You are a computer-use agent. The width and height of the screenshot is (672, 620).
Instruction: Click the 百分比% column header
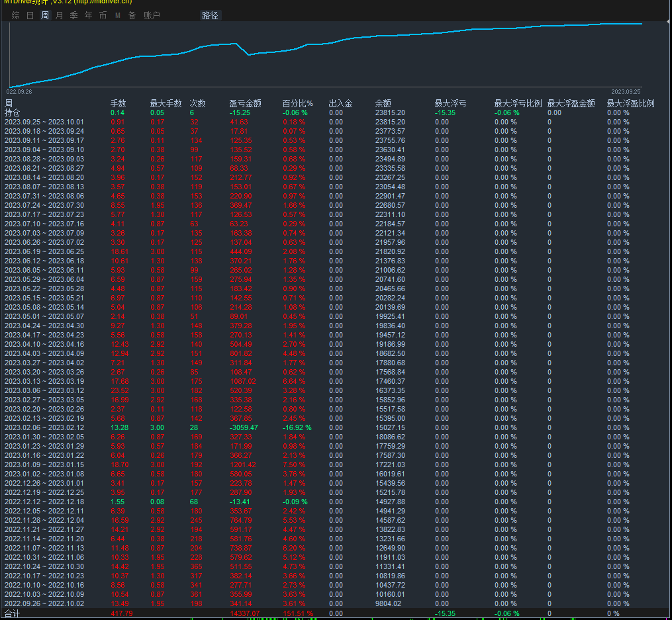pyautogui.click(x=297, y=103)
